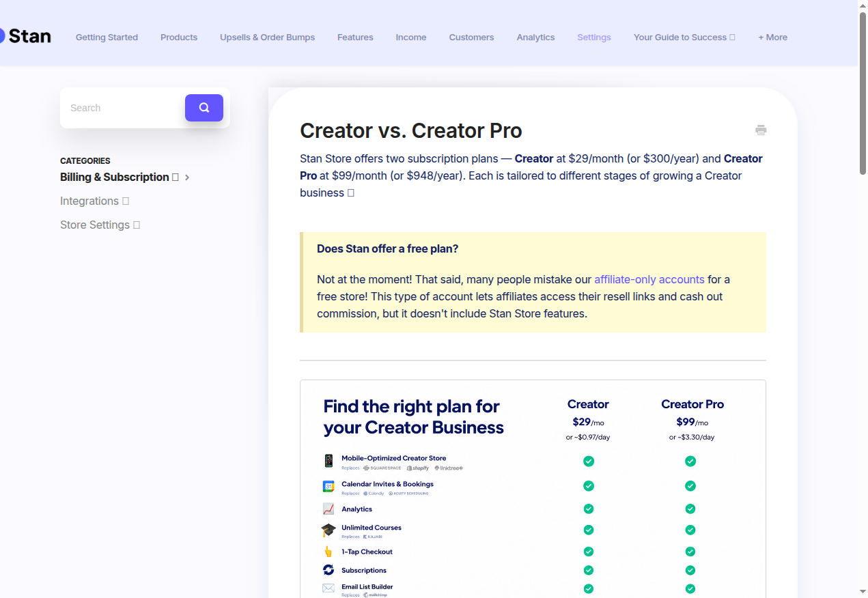Screen dimensions: 868x598
Task: Open the Customers menu
Action: coord(471,38)
